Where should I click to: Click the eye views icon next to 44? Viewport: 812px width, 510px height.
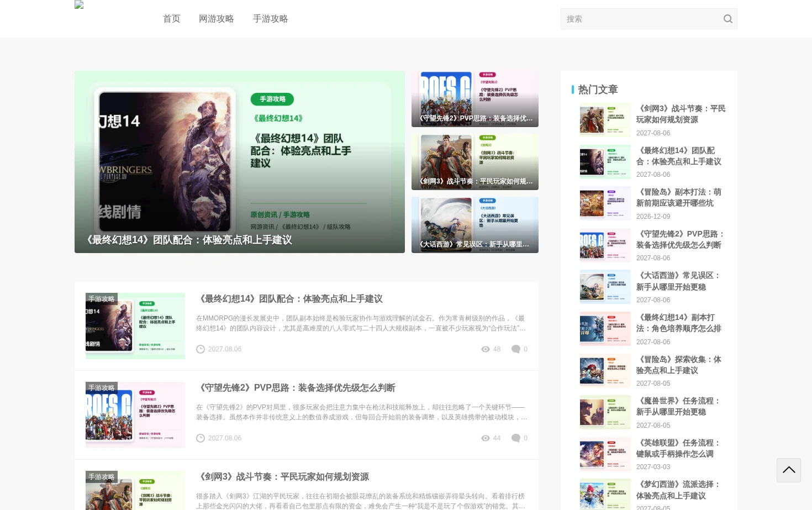tap(486, 438)
